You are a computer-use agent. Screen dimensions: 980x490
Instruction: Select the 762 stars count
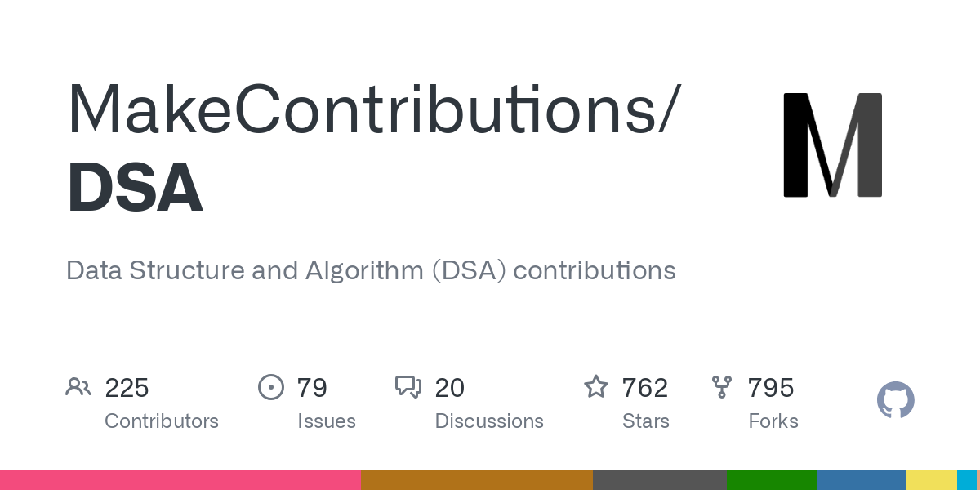pyautogui.click(x=644, y=388)
